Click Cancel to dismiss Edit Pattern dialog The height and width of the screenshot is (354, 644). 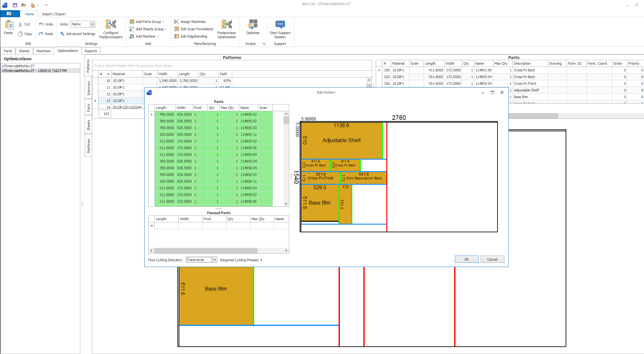tap(491, 259)
